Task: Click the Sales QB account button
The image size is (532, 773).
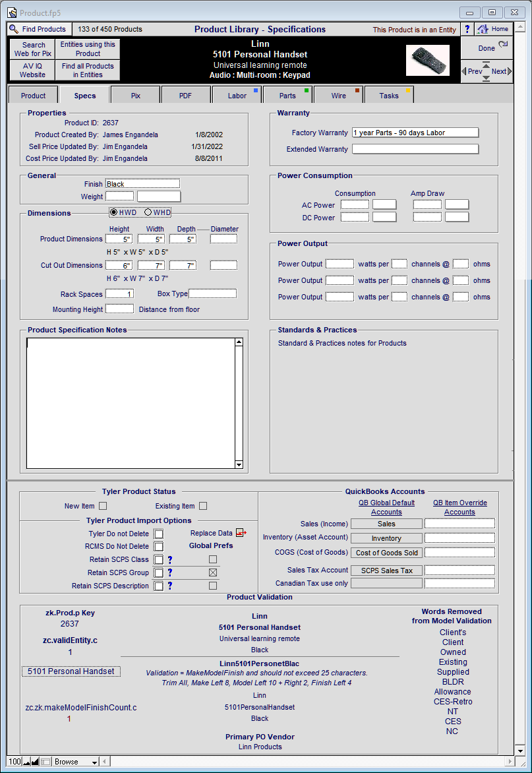Action: coord(386,524)
